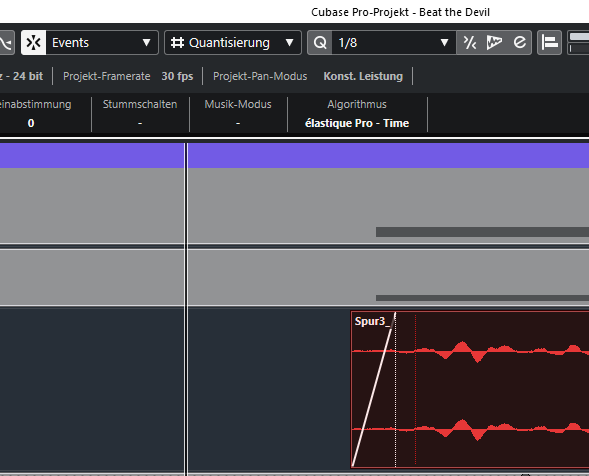This screenshot has height=476, width=589.
Task: Click the Stummschalten value field
Action: pyautogui.click(x=140, y=123)
